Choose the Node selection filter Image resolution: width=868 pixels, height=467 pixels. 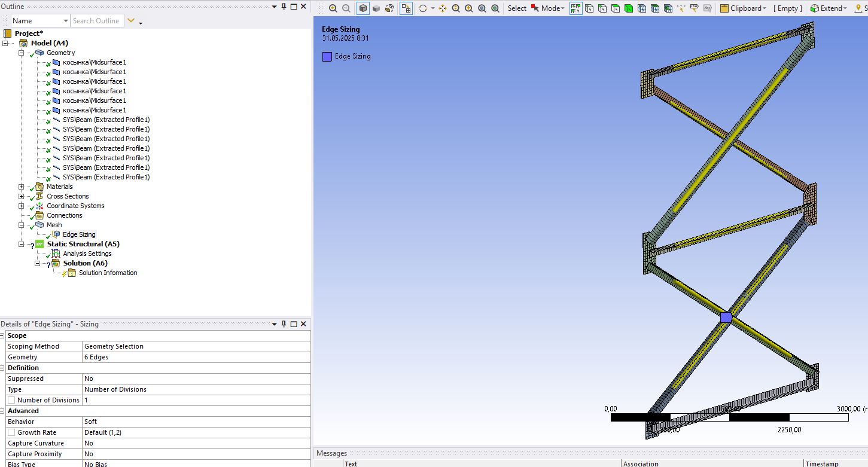coord(642,8)
